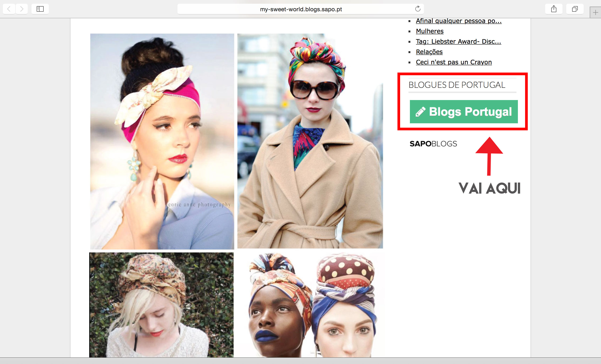
Task: Show all tabs overview icon
Action: click(575, 9)
